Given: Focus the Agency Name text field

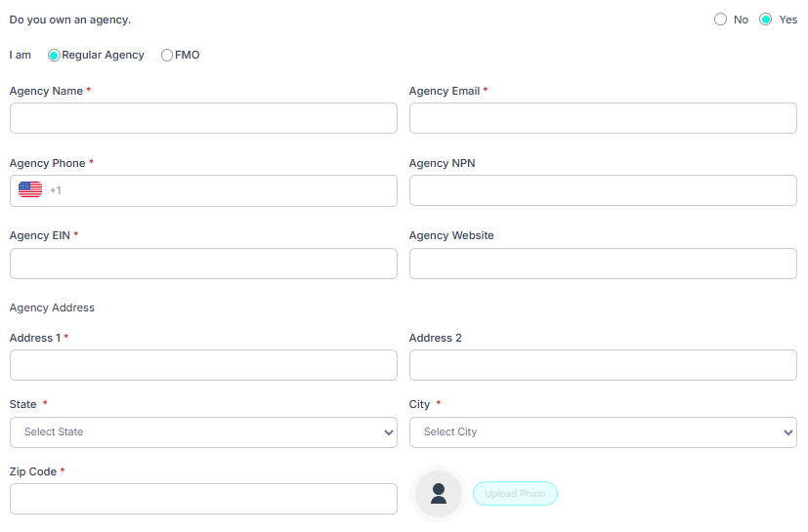Looking at the screenshot, I should point(203,118).
